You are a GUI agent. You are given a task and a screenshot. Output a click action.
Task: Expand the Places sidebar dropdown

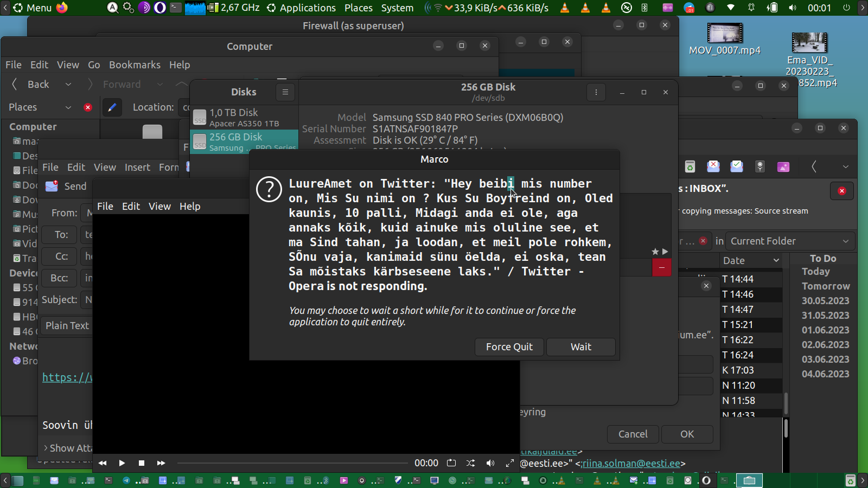click(68, 107)
